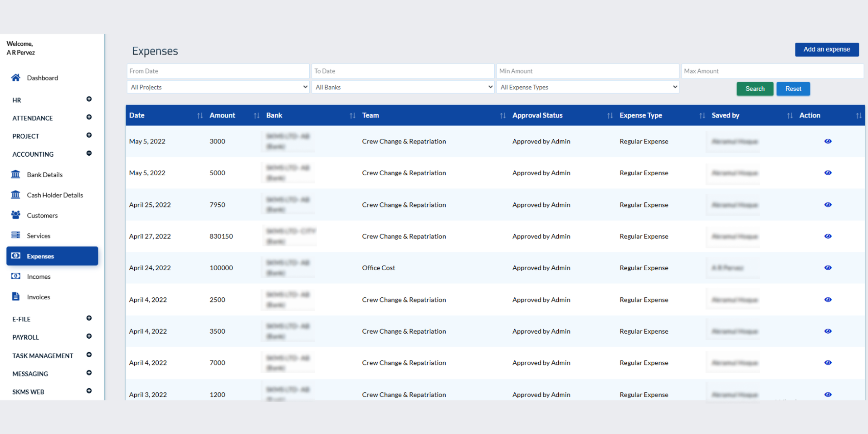Open Bank Details page
The width and height of the screenshot is (868, 434).
[x=44, y=175]
